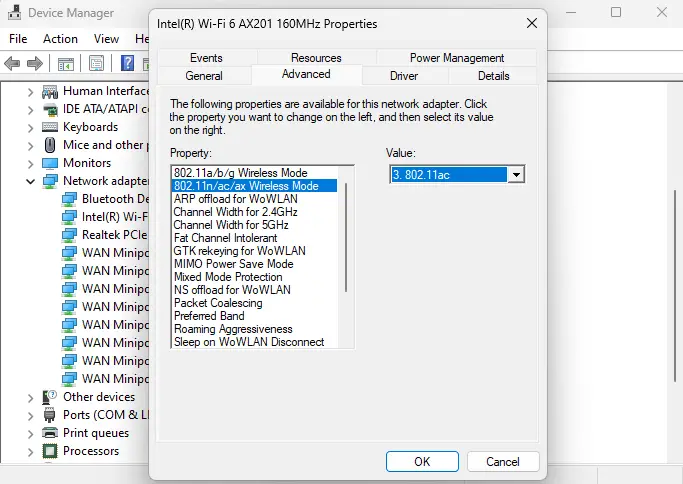Expand the Human Interface devices node
683x484 pixels.
[x=30, y=92]
